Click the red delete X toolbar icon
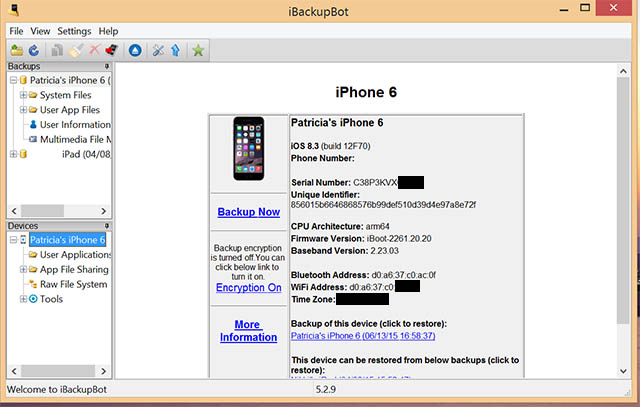The image size is (640, 407). pyautogui.click(x=95, y=50)
